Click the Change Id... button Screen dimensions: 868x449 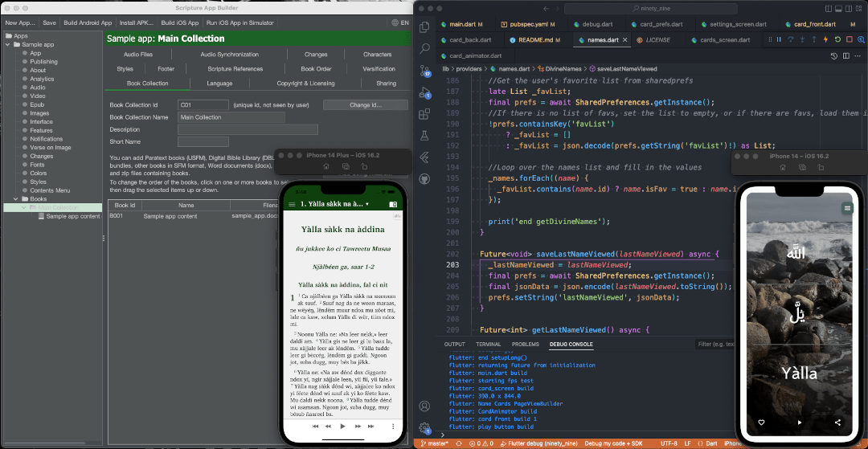(x=366, y=105)
